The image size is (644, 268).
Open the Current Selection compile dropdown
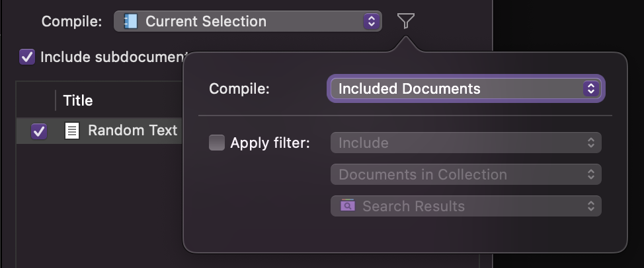[x=247, y=21]
